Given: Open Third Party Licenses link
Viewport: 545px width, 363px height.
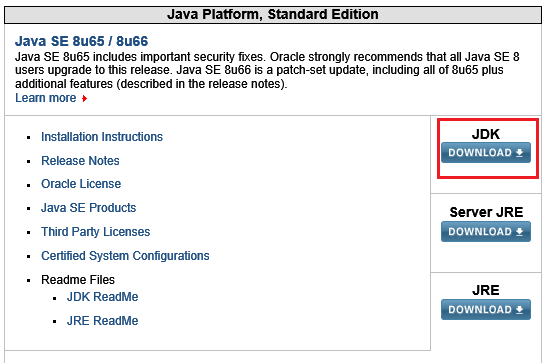Looking at the screenshot, I should (x=96, y=232).
